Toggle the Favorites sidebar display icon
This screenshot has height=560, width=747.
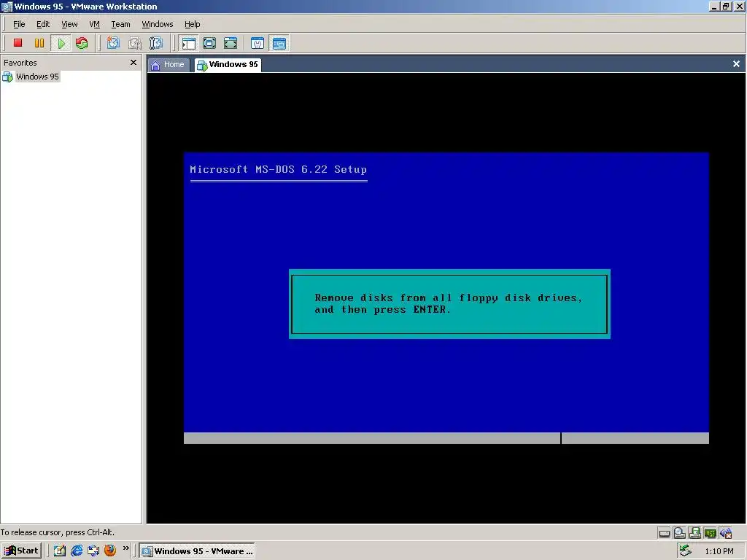(189, 43)
